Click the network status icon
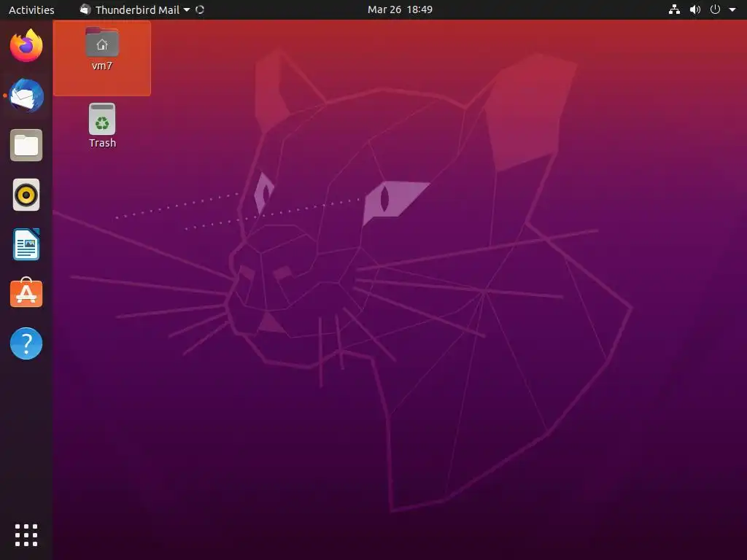The width and height of the screenshot is (747, 560). [674, 9]
